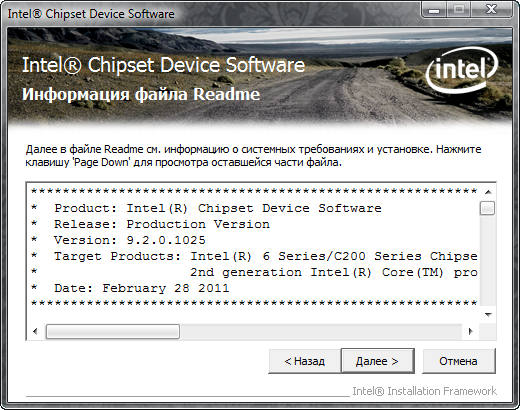
Task: Click the Version: 9.2.0.1025 line in the readme
Action: (x=129, y=240)
